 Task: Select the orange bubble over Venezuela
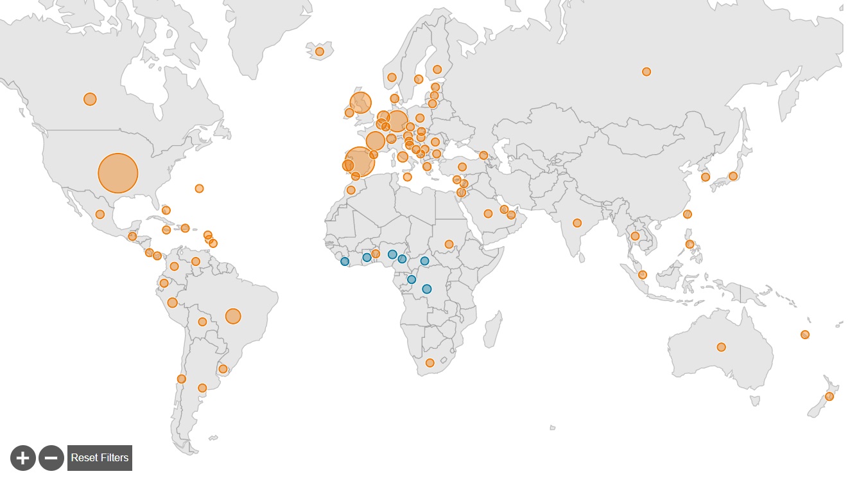196,261
